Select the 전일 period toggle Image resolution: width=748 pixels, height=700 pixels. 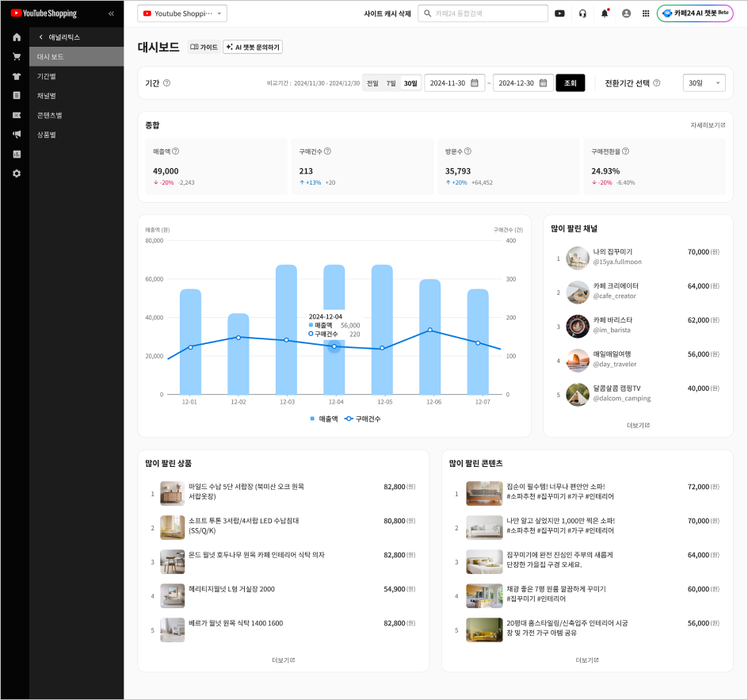point(372,83)
